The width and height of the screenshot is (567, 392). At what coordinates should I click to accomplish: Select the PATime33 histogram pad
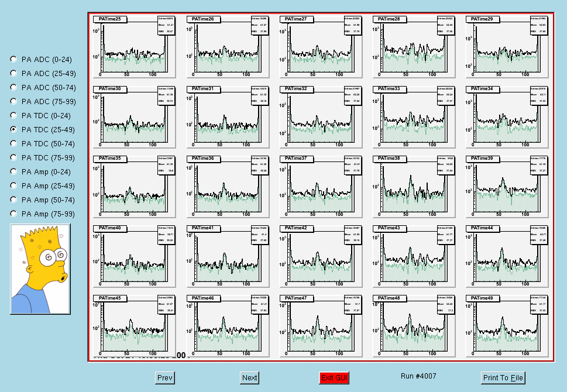[x=414, y=117]
